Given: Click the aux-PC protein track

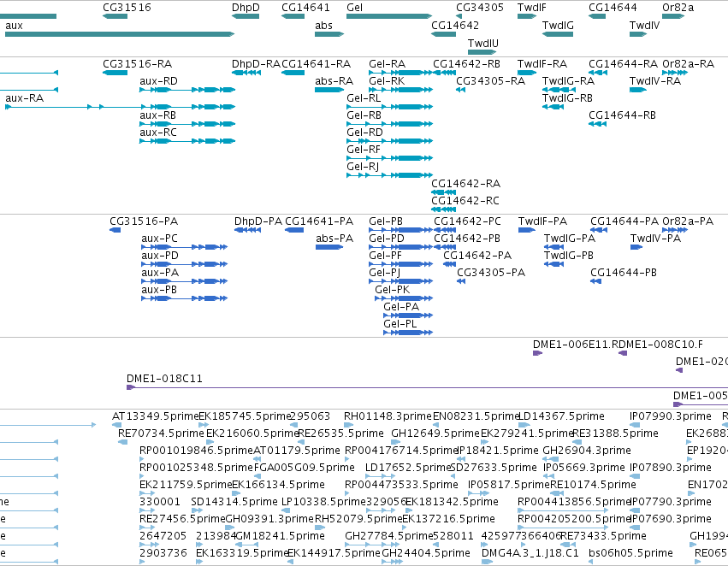Looking at the screenshot, I should [x=184, y=247].
